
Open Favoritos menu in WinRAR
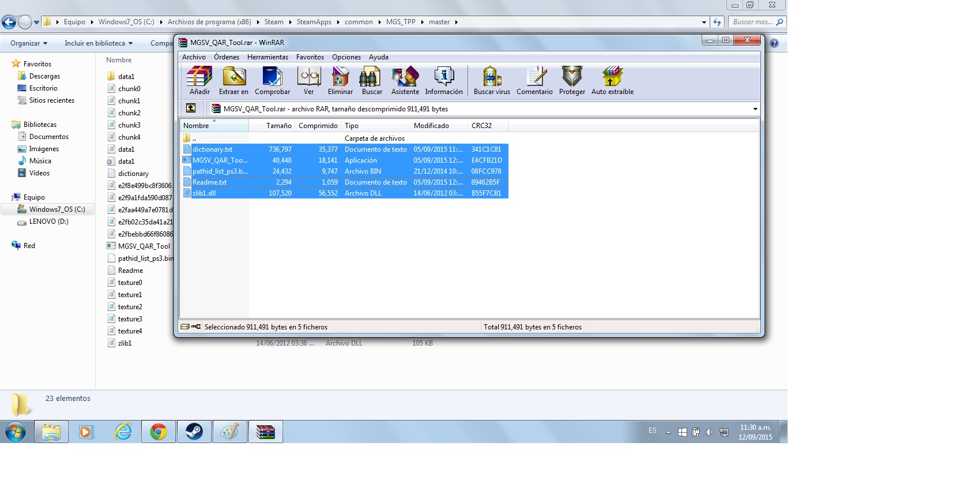pyautogui.click(x=310, y=57)
